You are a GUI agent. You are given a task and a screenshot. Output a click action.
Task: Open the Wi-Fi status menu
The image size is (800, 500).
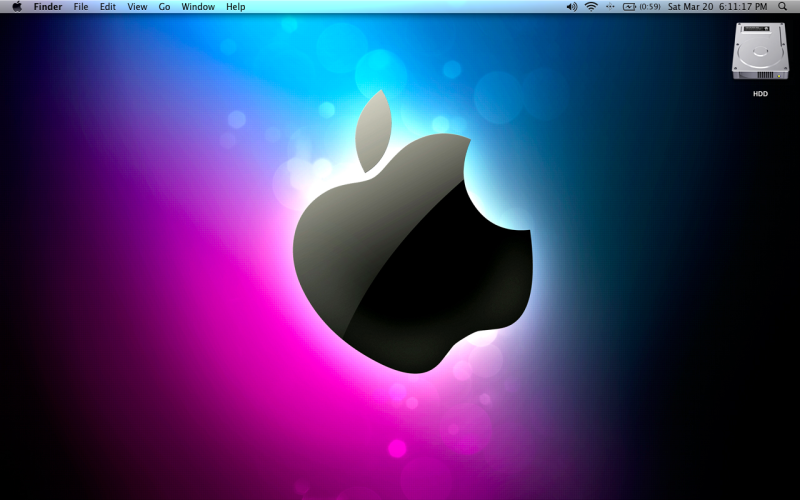click(591, 7)
